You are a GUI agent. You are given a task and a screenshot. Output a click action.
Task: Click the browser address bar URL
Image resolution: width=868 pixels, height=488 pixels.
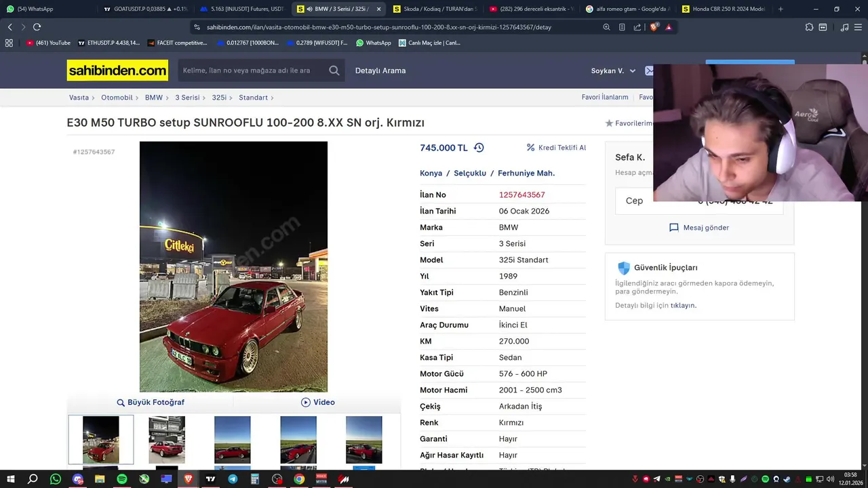tap(379, 27)
